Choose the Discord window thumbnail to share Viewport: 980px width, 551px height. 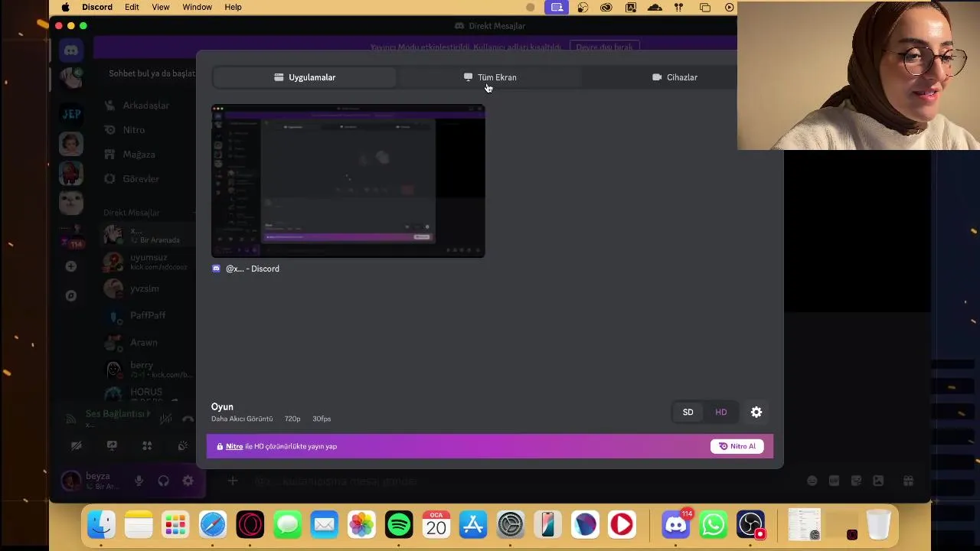point(348,181)
